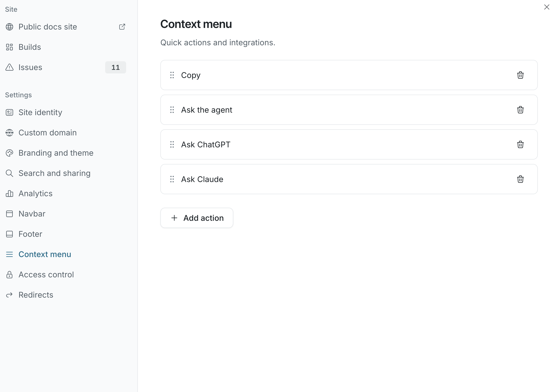Image resolution: width=554 pixels, height=392 pixels.
Task: Select the drag handle next to Ask ChatGPT
Action: point(172,145)
